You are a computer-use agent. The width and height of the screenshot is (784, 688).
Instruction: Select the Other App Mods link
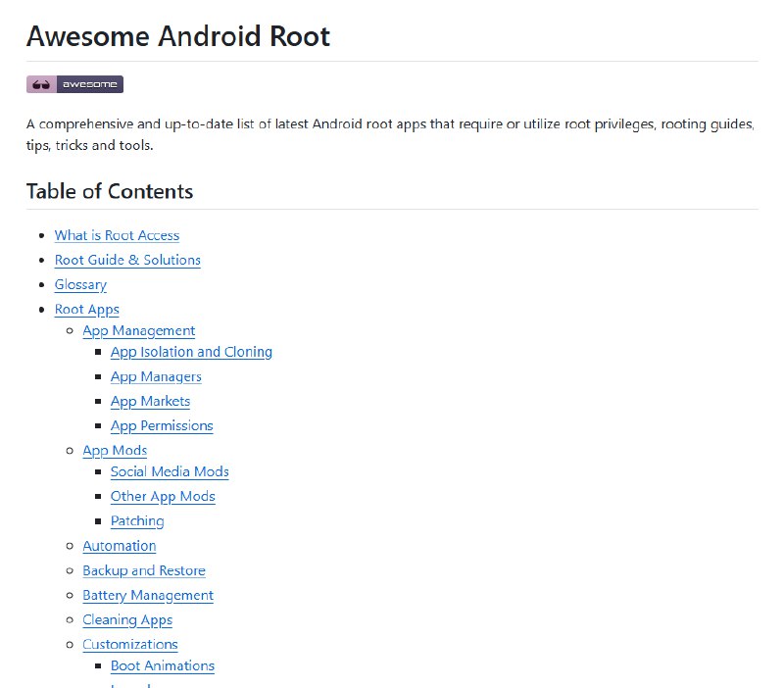click(163, 496)
